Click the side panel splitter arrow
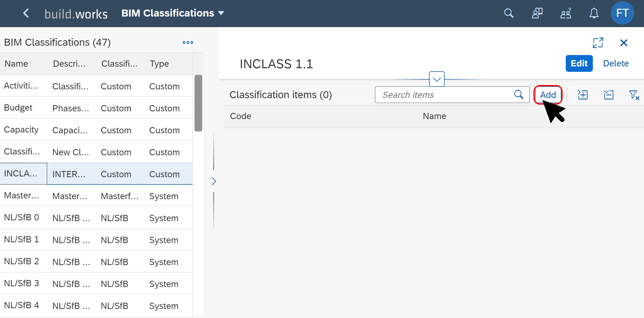This screenshot has width=644, height=318. [x=214, y=181]
